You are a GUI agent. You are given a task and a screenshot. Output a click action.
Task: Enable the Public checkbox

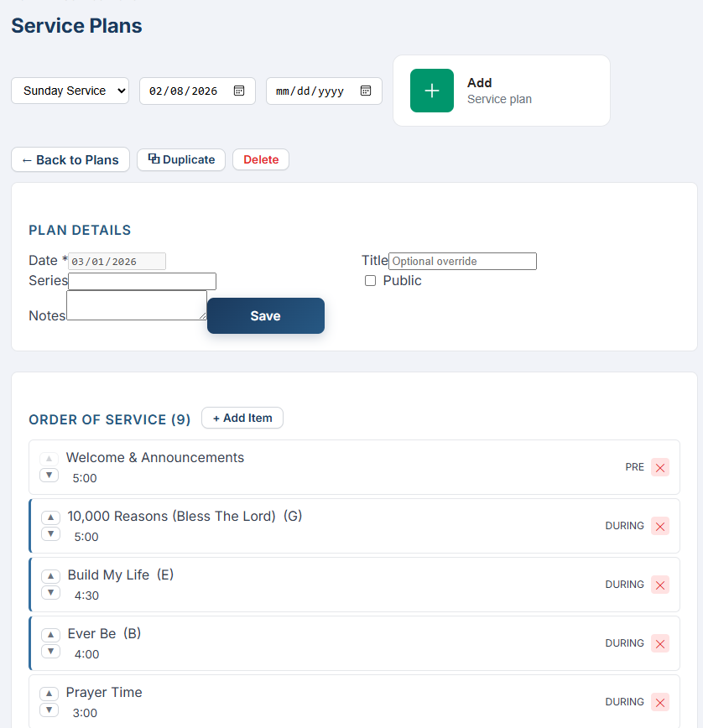tap(370, 280)
